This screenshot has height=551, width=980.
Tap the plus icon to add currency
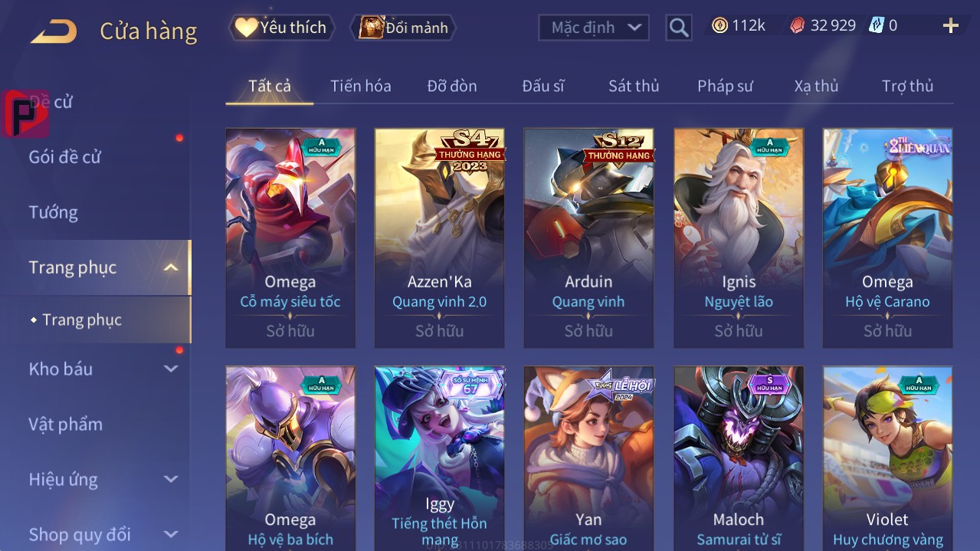point(951,26)
